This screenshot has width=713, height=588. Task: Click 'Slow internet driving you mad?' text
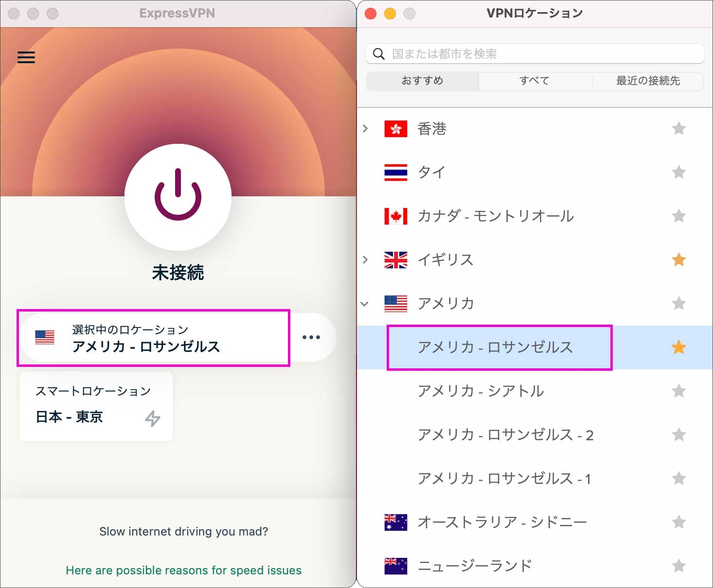coord(184,532)
